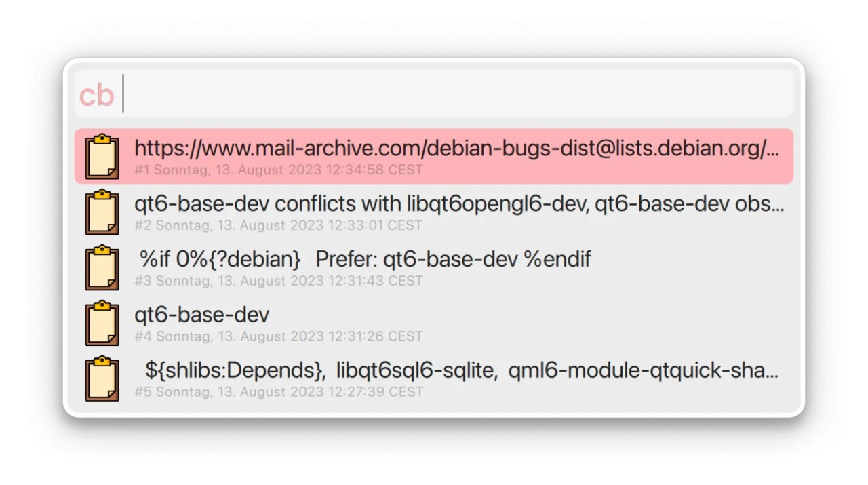Click clipboard icon next to %if 0%{?debian} entry
This screenshot has height=485, width=868.
pyautogui.click(x=102, y=268)
